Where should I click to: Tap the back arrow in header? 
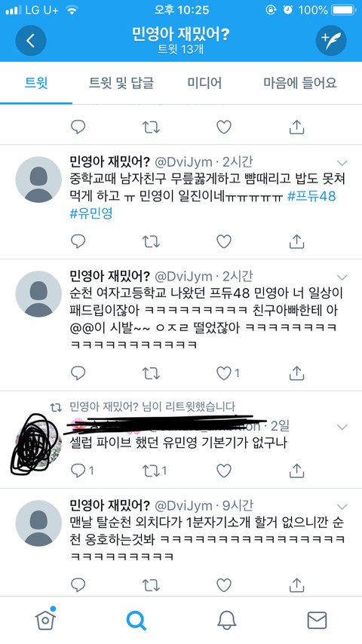point(31,40)
